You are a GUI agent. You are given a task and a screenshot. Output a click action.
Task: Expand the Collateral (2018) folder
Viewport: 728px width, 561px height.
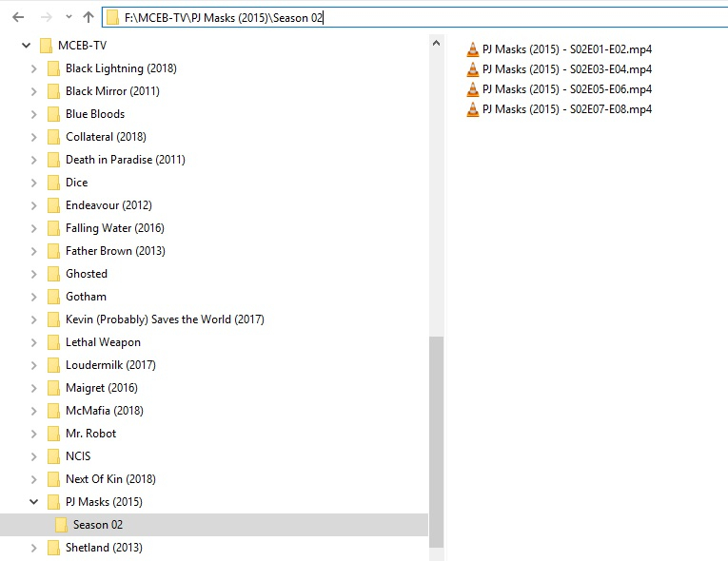(34, 137)
